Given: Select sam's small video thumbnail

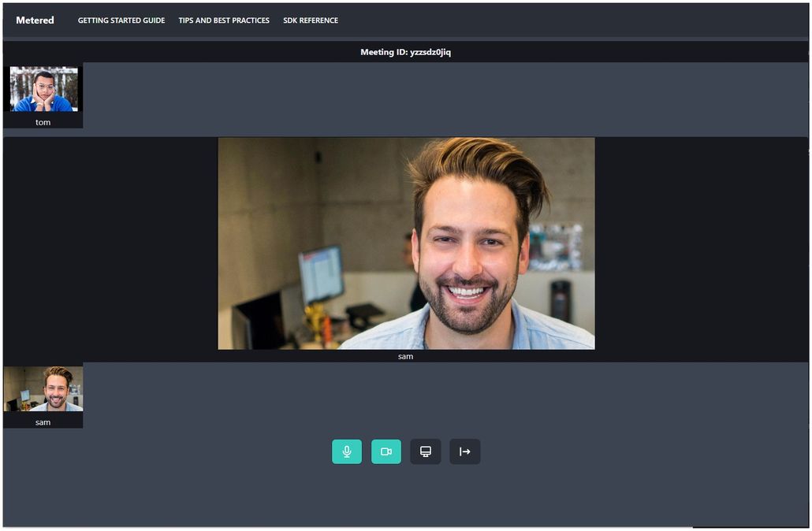Looking at the screenshot, I should (43, 390).
